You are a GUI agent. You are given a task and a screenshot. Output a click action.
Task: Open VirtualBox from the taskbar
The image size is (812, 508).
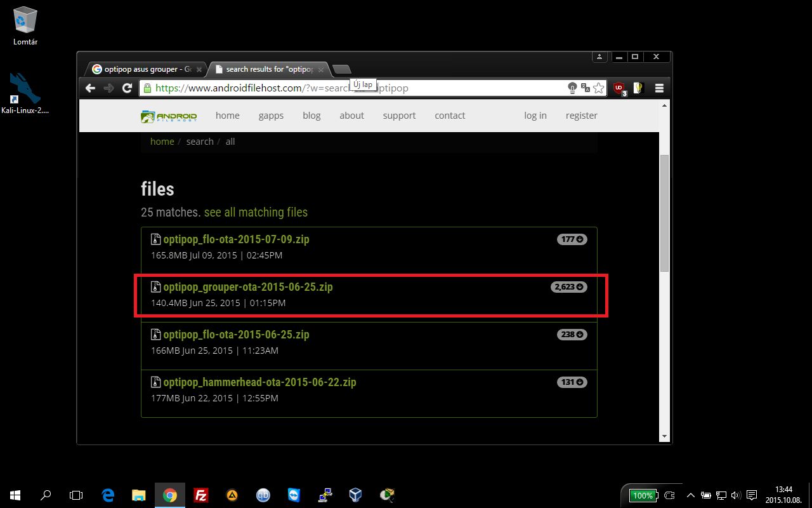click(356, 495)
